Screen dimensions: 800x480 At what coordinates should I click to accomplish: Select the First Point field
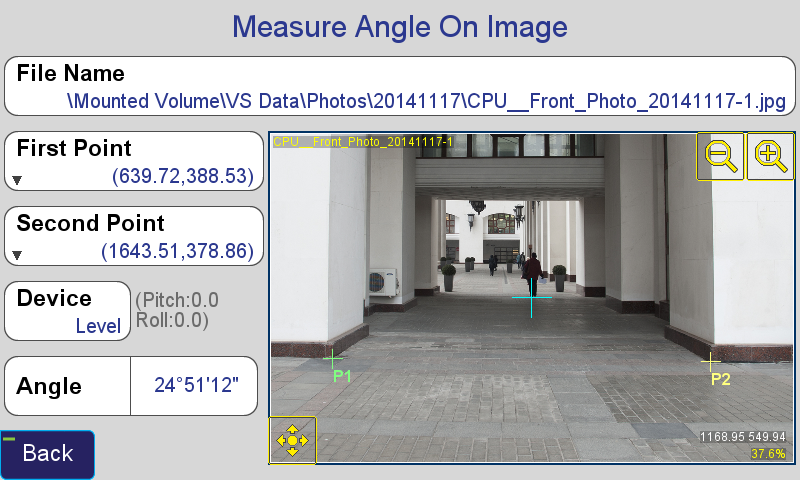point(134,161)
